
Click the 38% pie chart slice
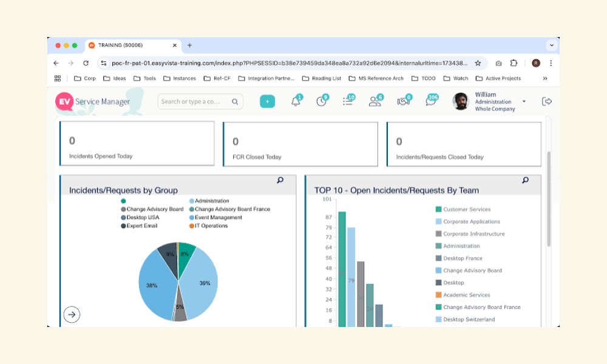[x=155, y=285]
